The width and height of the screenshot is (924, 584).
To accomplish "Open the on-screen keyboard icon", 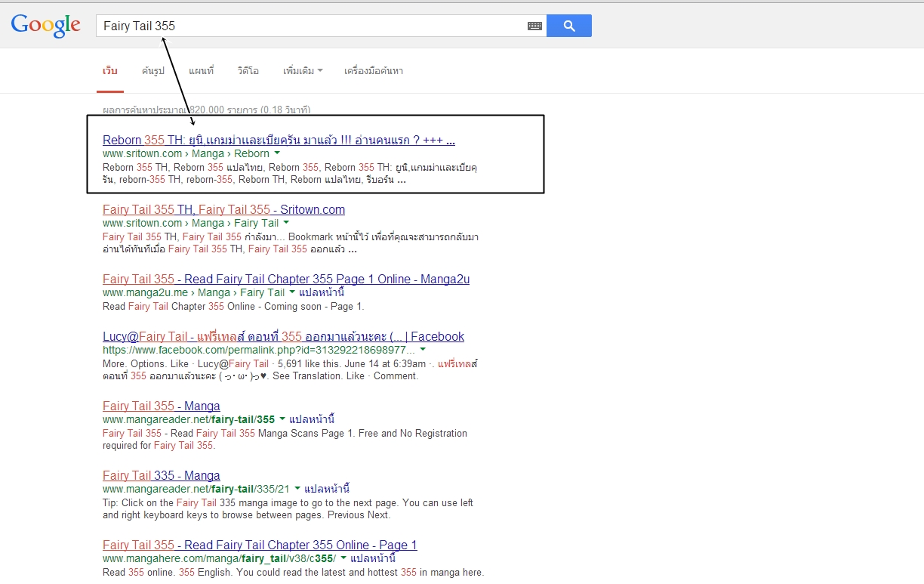I will (x=534, y=26).
